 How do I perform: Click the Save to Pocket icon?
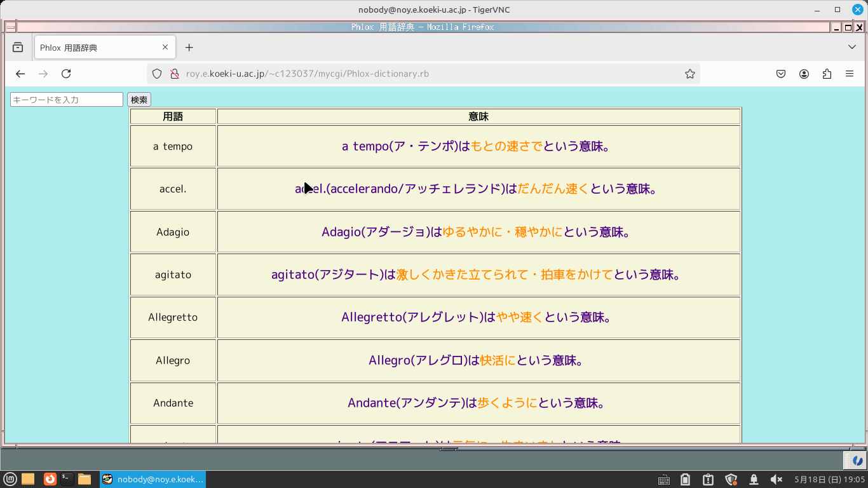coord(781,74)
